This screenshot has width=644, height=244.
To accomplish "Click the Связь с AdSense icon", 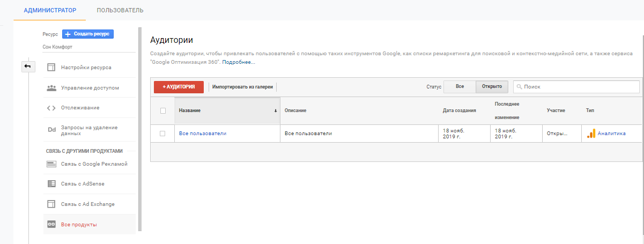I will (x=51, y=184).
